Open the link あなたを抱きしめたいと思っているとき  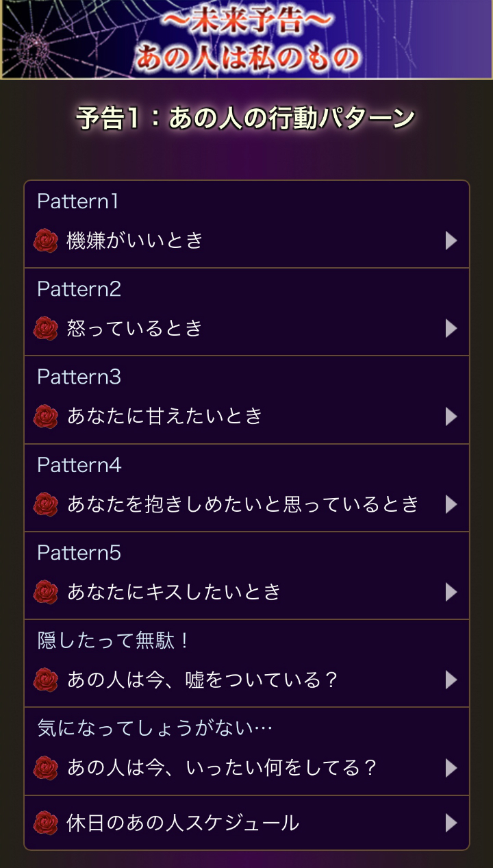point(242,504)
